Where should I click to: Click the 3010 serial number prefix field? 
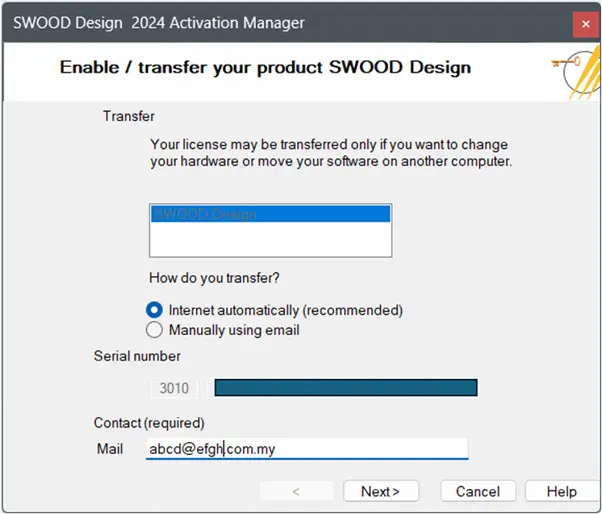coord(174,387)
